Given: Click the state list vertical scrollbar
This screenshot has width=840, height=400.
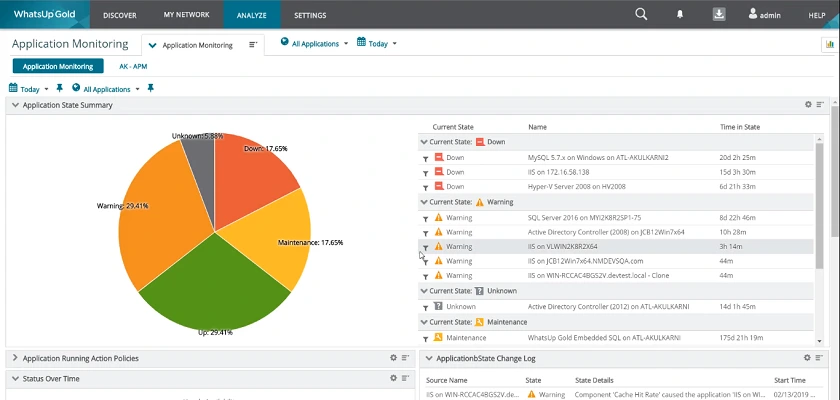Looking at the screenshot, I should click(x=819, y=206).
